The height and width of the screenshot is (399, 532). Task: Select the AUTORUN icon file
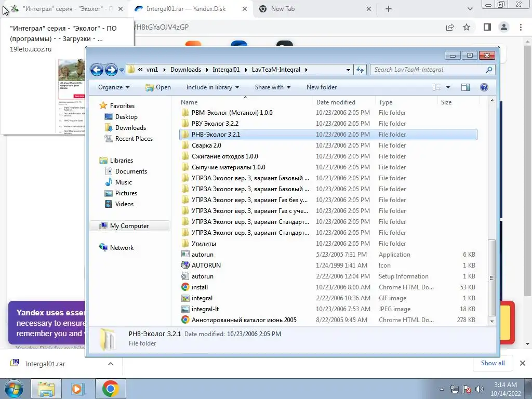coord(185,265)
